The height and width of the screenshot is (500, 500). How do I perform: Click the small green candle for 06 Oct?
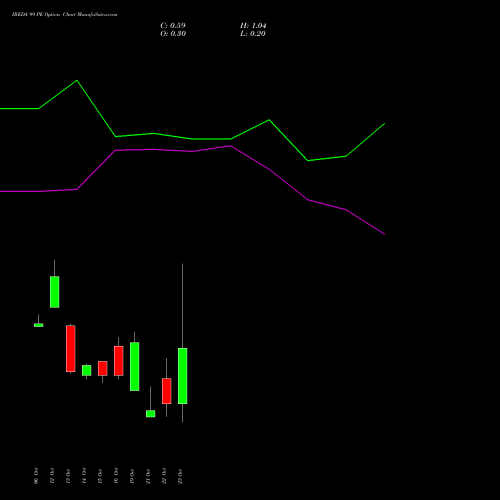39,325
